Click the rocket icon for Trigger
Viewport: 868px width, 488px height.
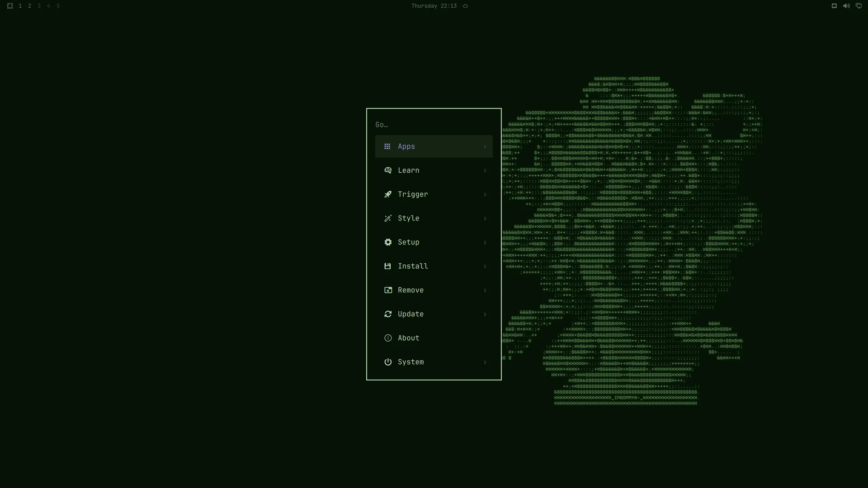point(388,194)
